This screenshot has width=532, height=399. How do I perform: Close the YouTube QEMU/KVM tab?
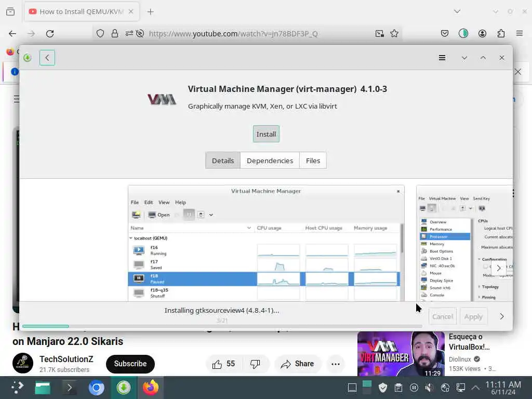[131, 11]
